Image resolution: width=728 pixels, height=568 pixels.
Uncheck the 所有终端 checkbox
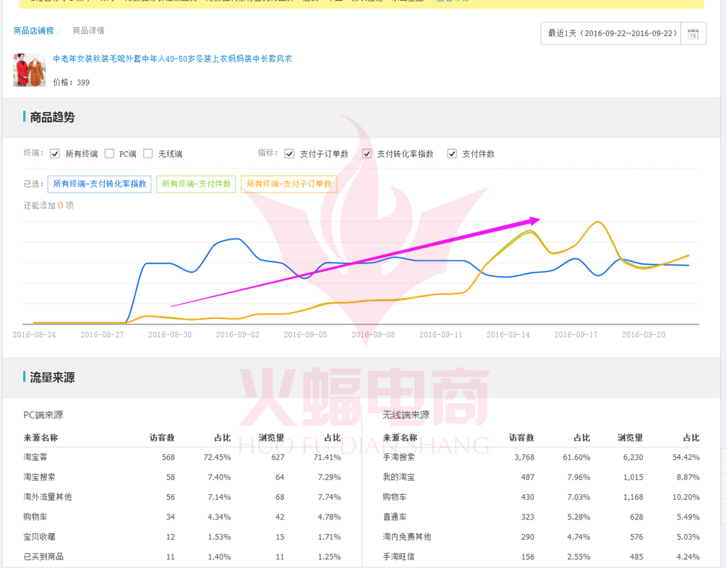click(55, 154)
